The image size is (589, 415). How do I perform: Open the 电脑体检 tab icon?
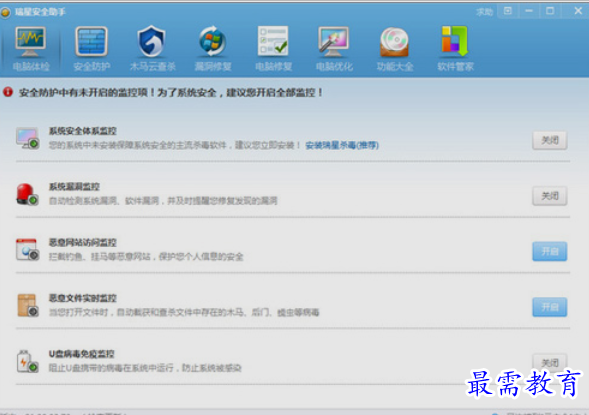30,41
